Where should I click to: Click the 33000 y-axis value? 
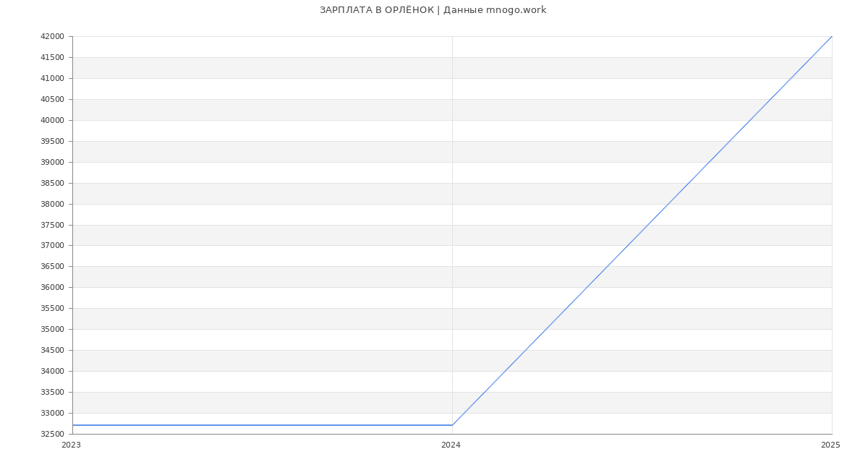coord(52,414)
